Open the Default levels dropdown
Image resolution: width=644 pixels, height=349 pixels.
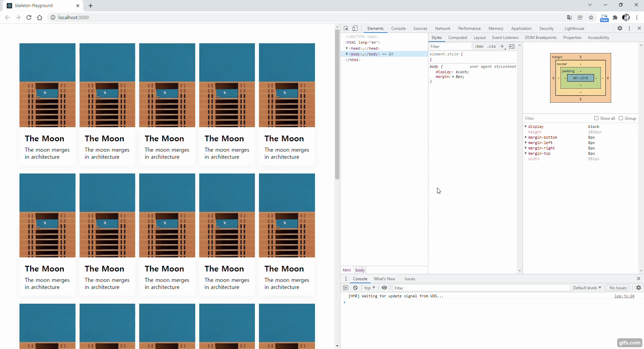click(x=587, y=288)
